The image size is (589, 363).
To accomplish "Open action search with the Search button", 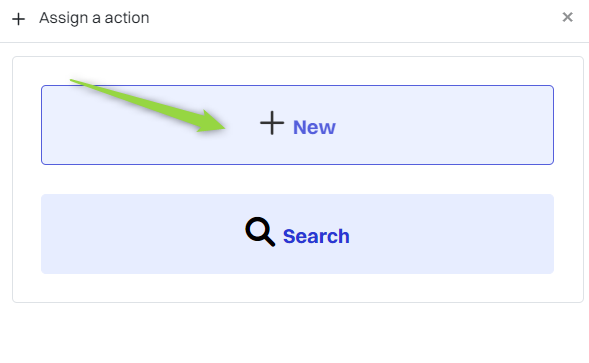I will (x=298, y=234).
